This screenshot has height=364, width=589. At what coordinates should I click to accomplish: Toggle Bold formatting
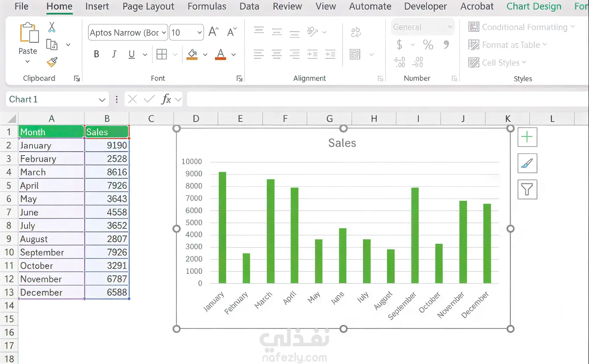[x=96, y=54]
